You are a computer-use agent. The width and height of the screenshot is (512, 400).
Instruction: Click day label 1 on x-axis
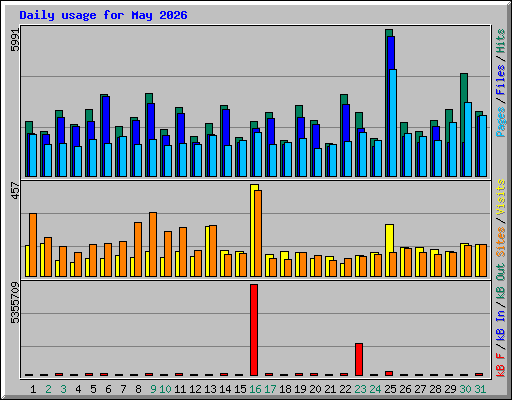[x=33, y=389]
